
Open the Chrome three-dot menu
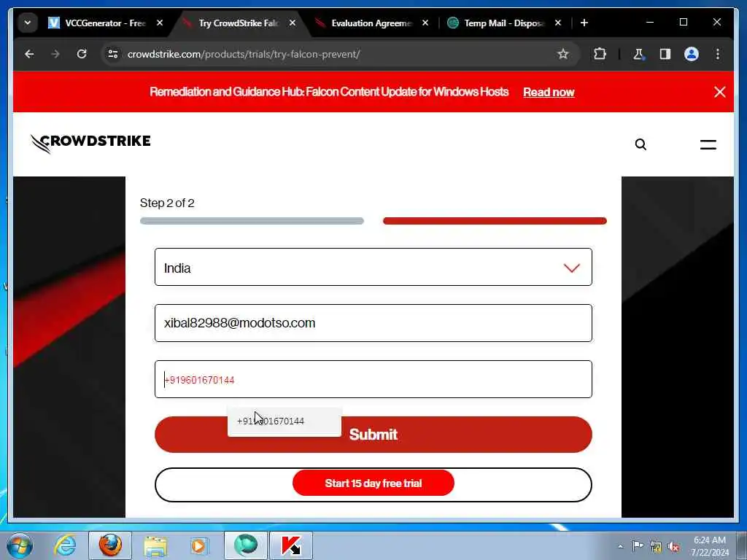[x=718, y=54]
